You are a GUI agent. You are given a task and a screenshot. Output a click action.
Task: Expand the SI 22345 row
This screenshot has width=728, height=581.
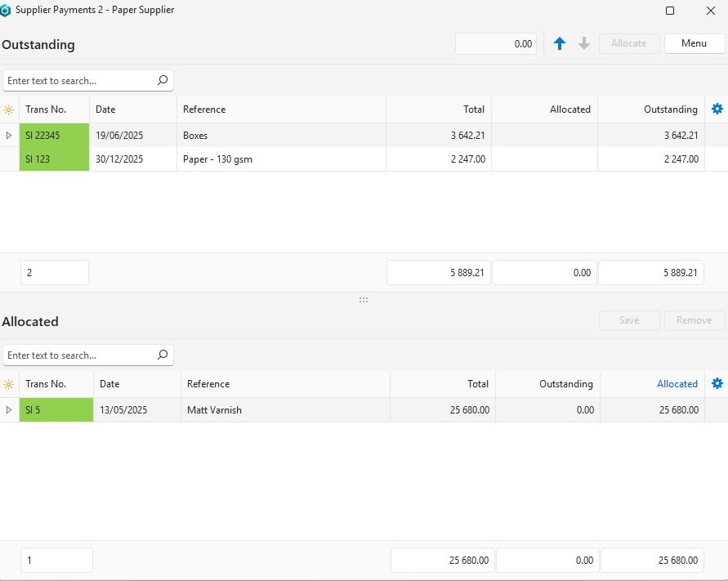(x=9, y=136)
